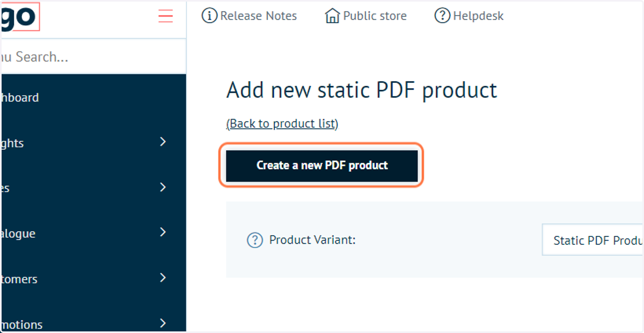Click Create a new PDF product button
The image size is (644, 333).
click(x=321, y=165)
